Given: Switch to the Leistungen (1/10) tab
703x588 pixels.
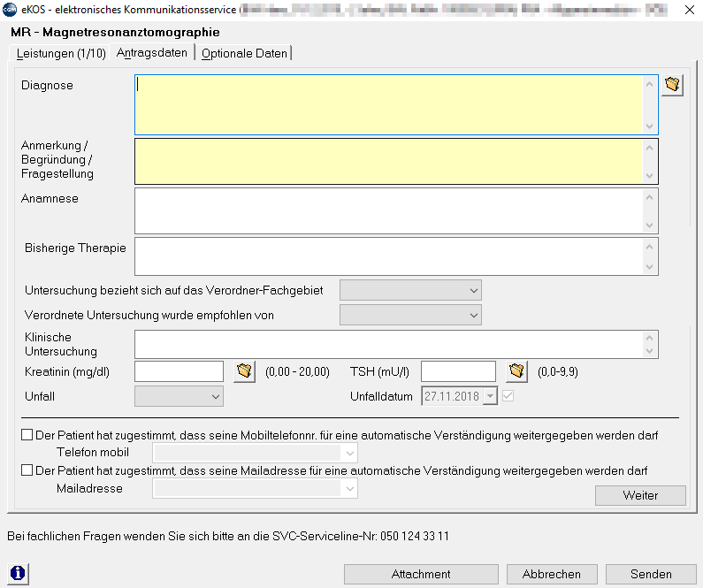Looking at the screenshot, I should (x=61, y=53).
